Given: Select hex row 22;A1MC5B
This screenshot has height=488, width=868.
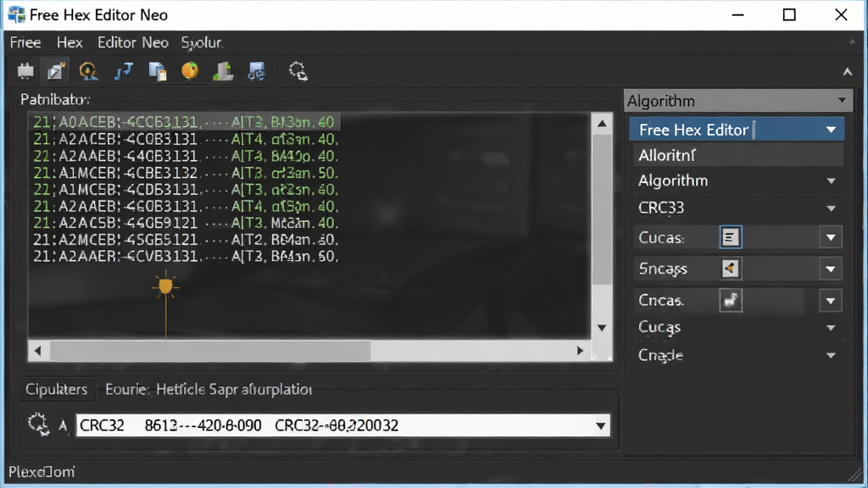Looking at the screenshot, I should pos(185,189).
